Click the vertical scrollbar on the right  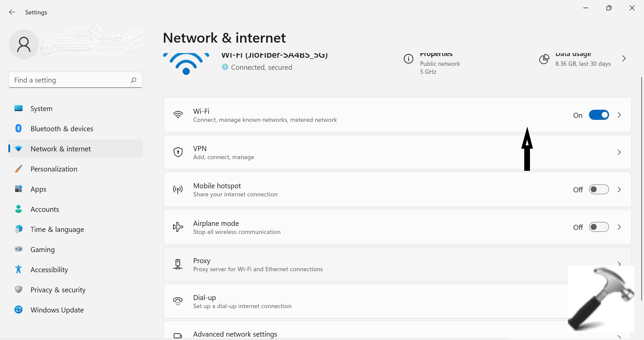pos(641,188)
